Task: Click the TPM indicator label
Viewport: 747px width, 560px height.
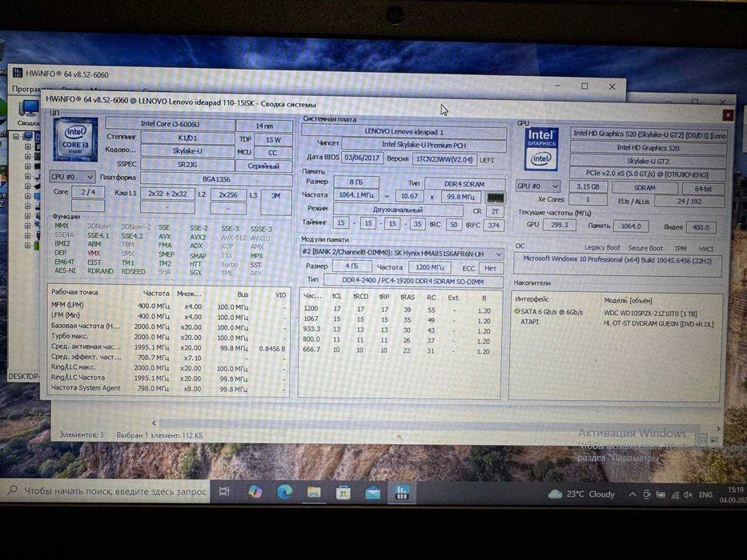Action: point(681,249)
